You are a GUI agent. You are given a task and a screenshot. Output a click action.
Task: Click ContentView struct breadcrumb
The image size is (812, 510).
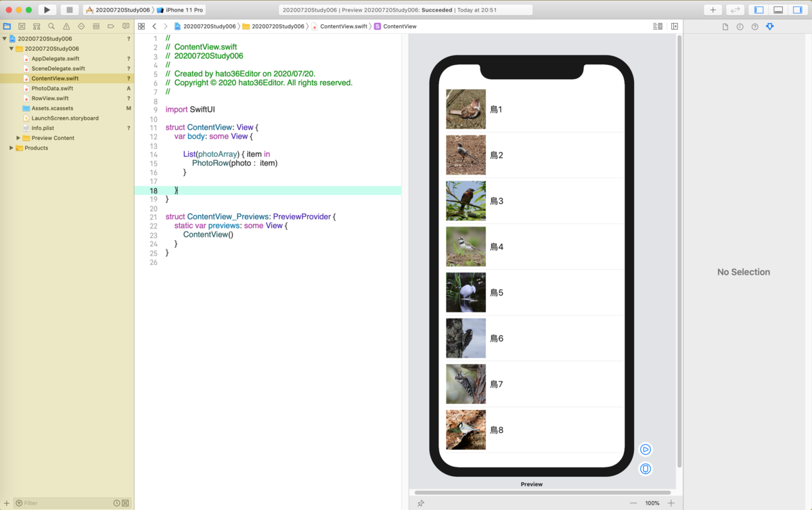(395, 26)
